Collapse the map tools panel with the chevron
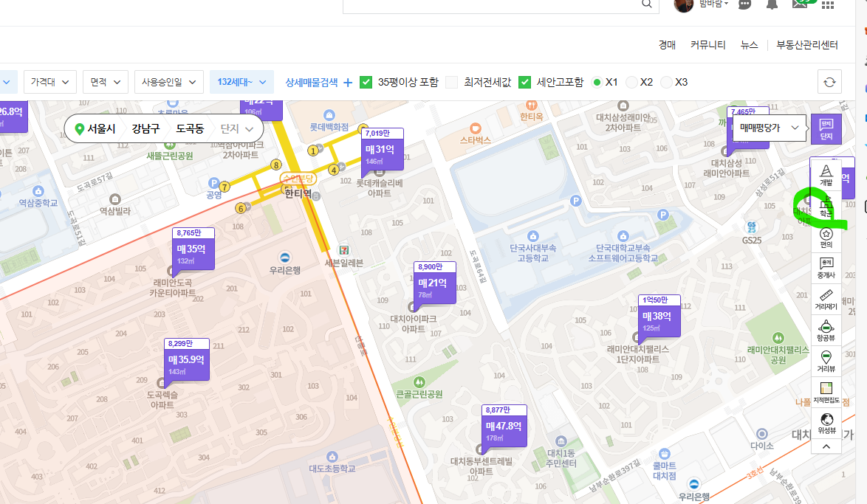867x504 pixels. tap(826, 446)
